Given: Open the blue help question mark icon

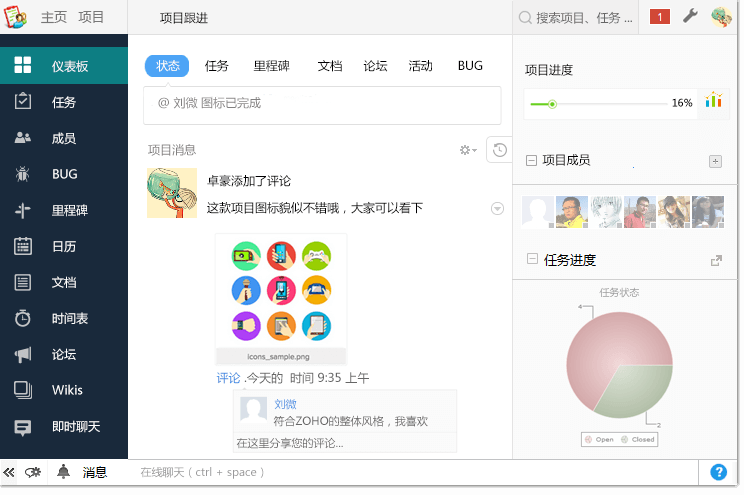Looking at the screenshot, I should tap(718, 472).
